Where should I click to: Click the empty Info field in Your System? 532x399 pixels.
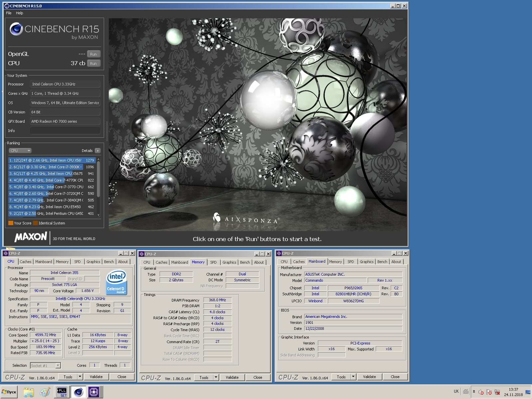click(65, 131)
